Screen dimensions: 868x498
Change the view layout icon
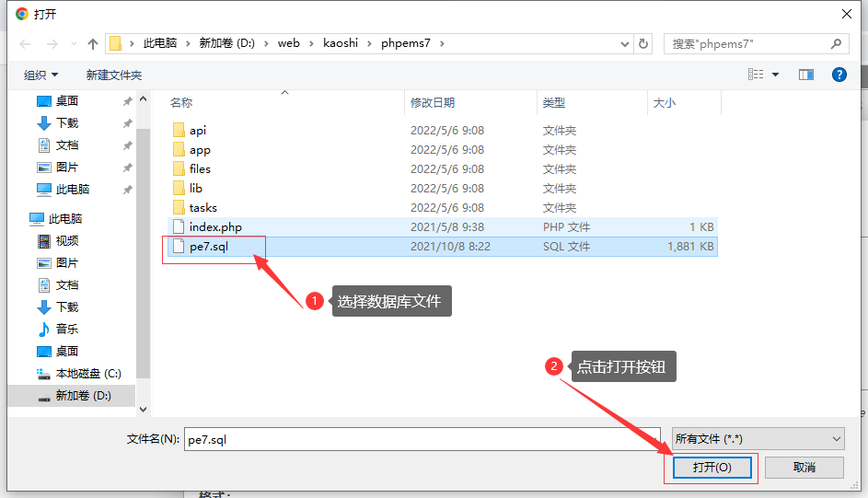point(756,75)
